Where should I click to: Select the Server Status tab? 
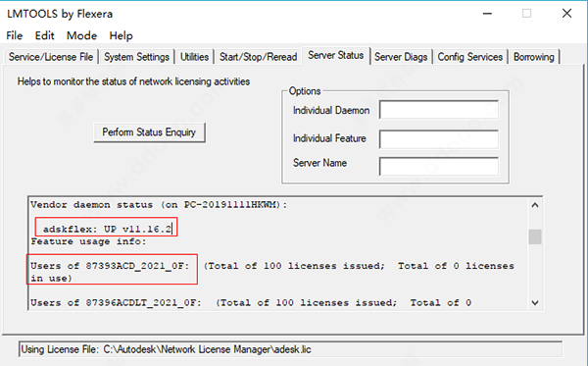[x=335, y=55]
